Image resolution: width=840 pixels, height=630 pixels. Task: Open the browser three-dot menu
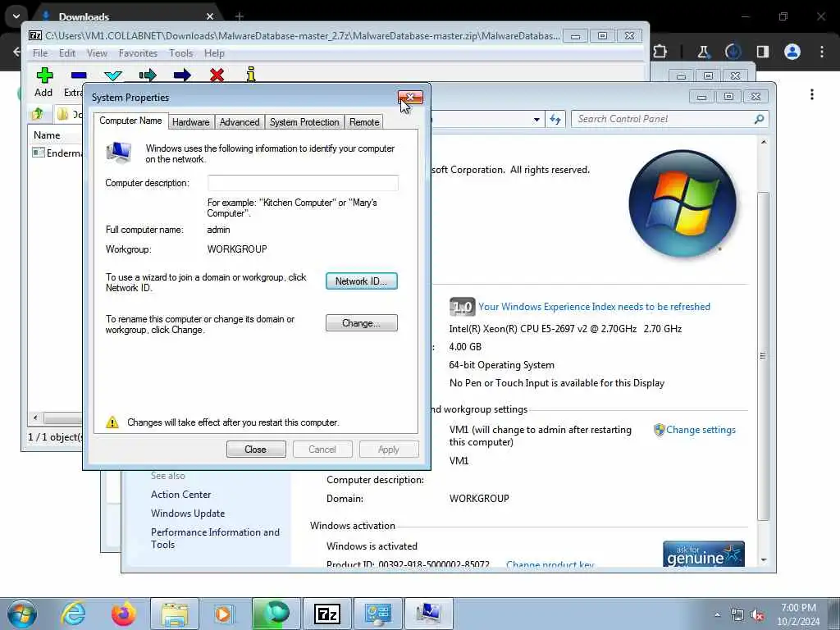[822, 52]
